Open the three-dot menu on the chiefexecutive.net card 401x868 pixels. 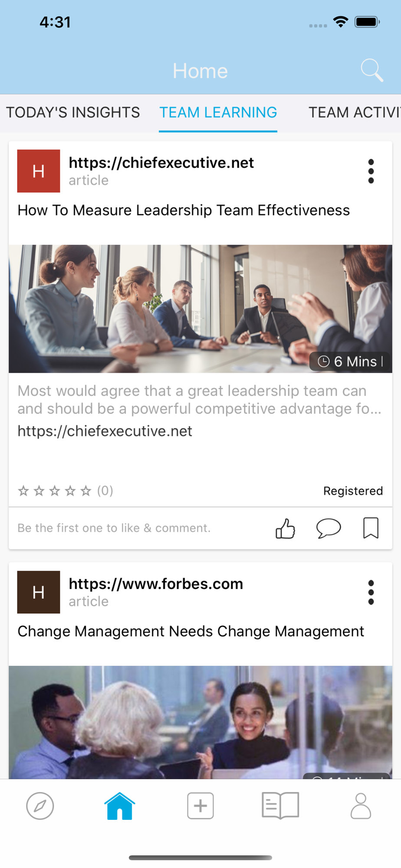pos(371,171)
